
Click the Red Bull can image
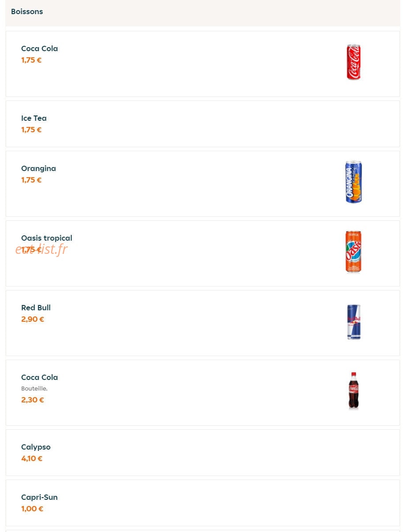pyautogui.click(x=353, y=322)
